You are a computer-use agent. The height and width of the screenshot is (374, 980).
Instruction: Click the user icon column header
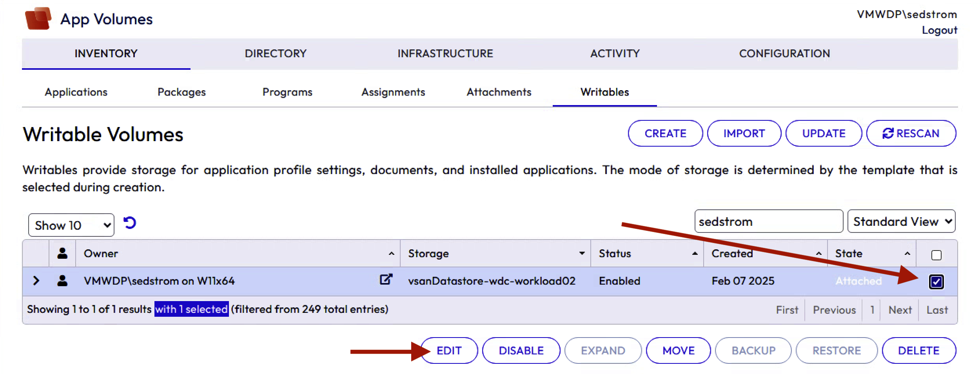click(62, 254)
